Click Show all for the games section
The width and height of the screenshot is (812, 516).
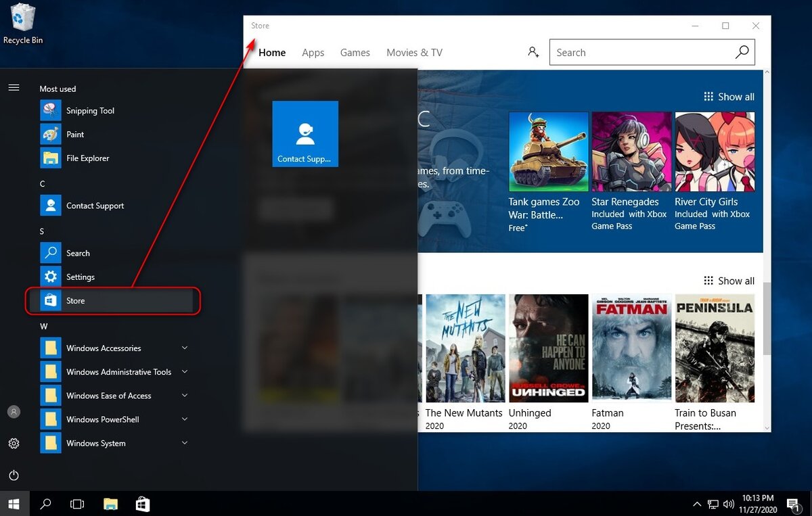click(x=729, y=97)
